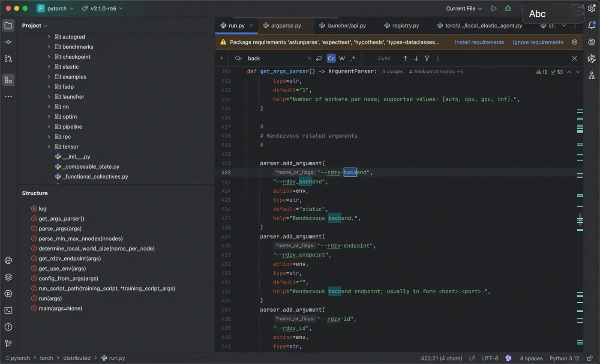The image size is (600, 364).
Task: Click the warnings count indicator 10
Action: [x=542, y=72]
